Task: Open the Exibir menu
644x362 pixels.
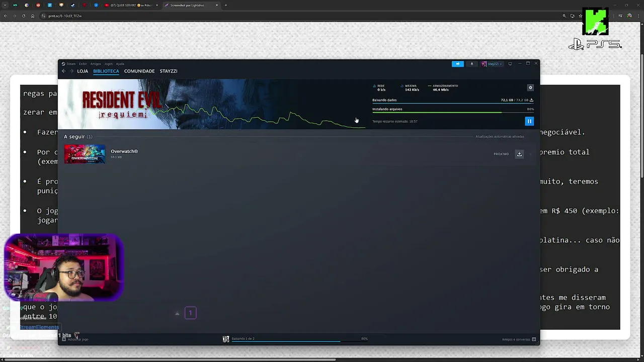Action: (x=83, y=64)
